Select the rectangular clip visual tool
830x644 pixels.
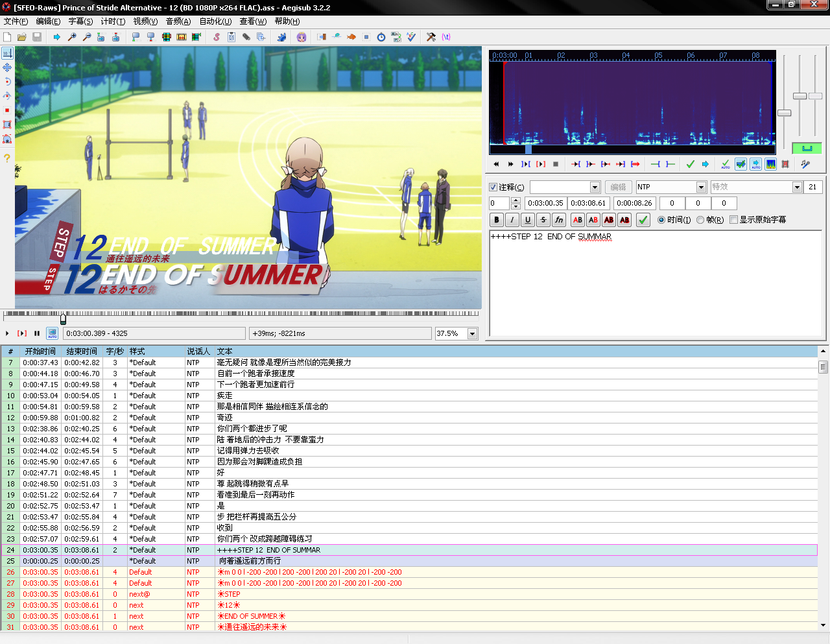click(x=7, y=125)
